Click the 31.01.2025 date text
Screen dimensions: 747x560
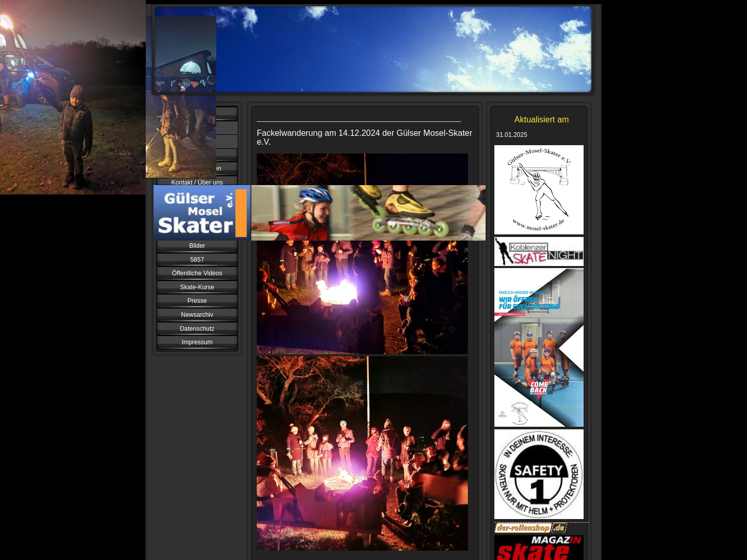[x=511, y=135]
